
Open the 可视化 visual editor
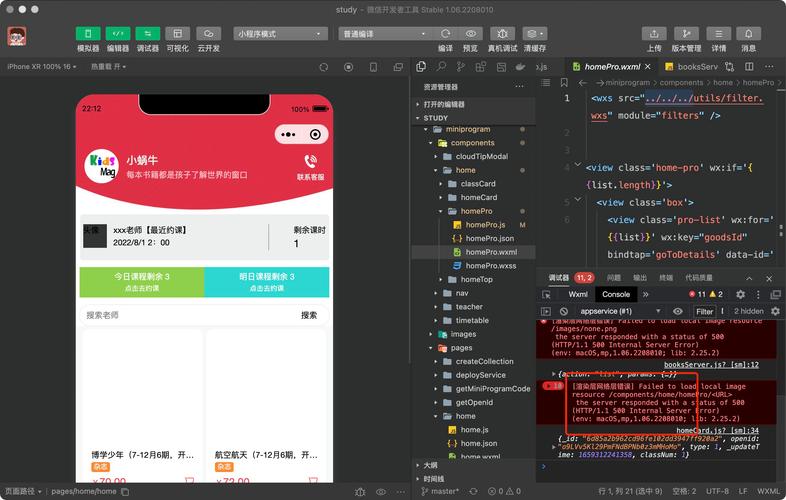coord(177,34)
